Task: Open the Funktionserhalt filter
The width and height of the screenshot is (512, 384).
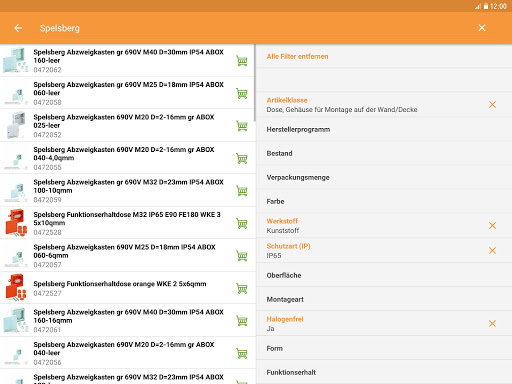Action: (x=384, y=372)
